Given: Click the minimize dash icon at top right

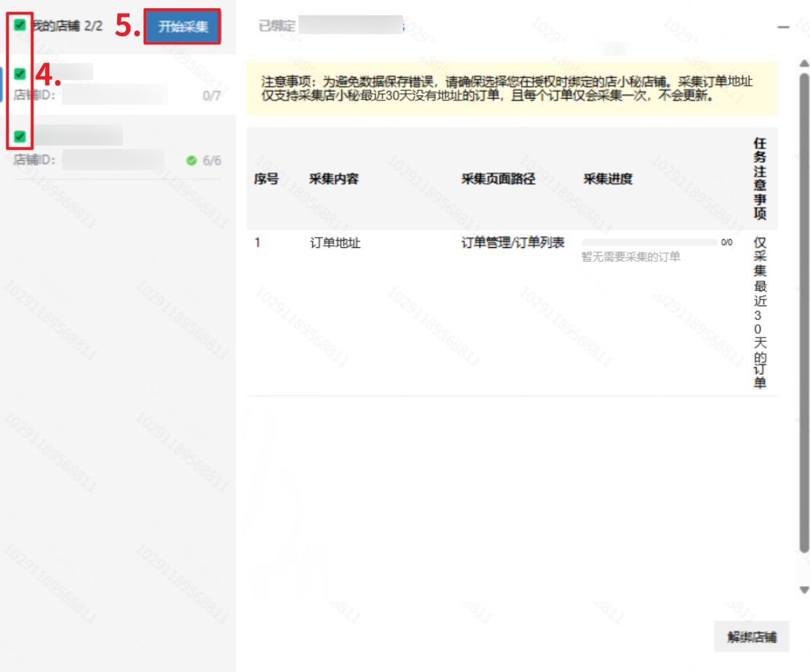Looking at the screenshot, I should coord(783,27).
